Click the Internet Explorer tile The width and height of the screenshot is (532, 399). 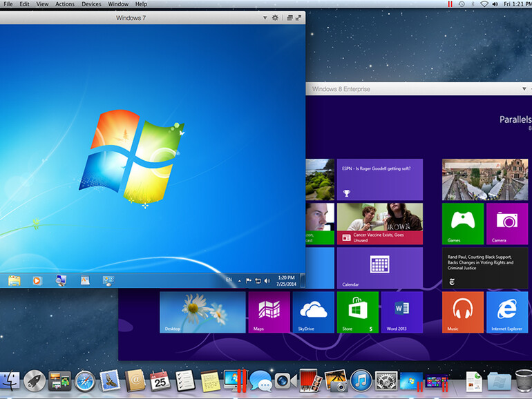point(507,312)
